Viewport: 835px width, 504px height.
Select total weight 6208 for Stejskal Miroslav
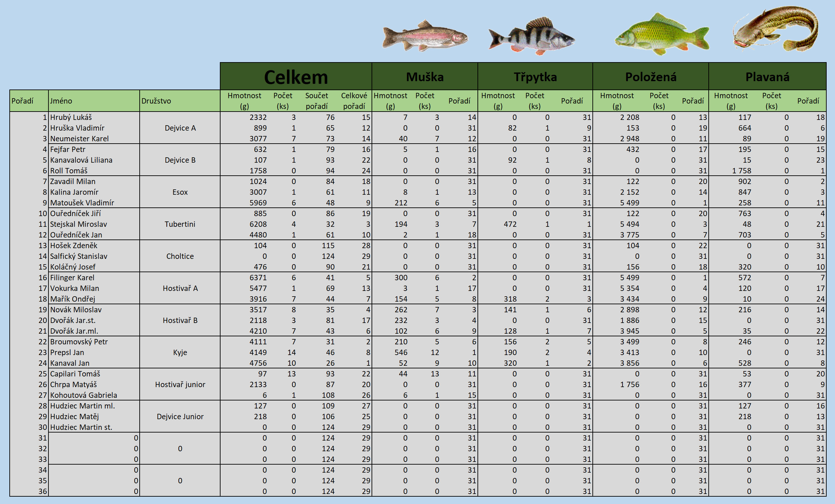pyautogui.click(x=258, y=224)
